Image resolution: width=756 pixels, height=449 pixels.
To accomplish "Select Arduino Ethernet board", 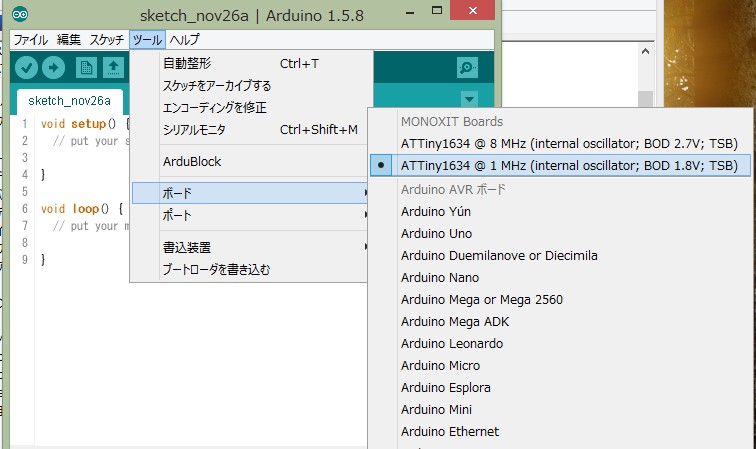I will click(450, 432).
